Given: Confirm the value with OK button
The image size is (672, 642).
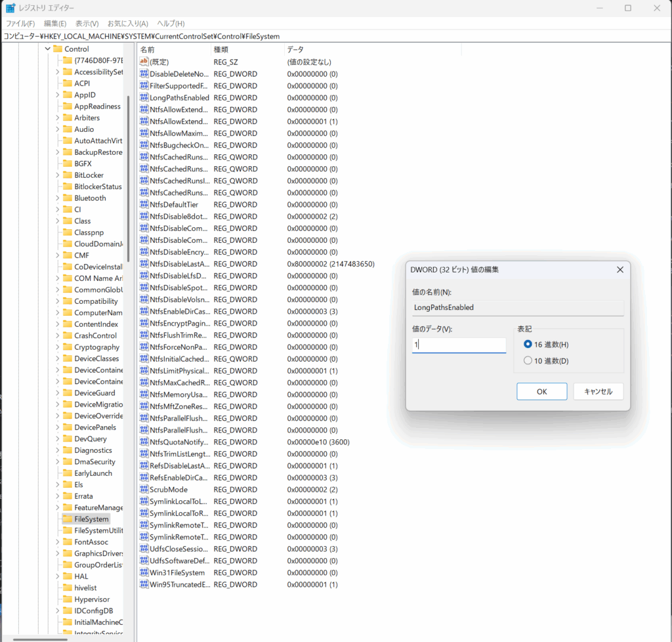Looking at the screenshot, I should coord(541,391).
